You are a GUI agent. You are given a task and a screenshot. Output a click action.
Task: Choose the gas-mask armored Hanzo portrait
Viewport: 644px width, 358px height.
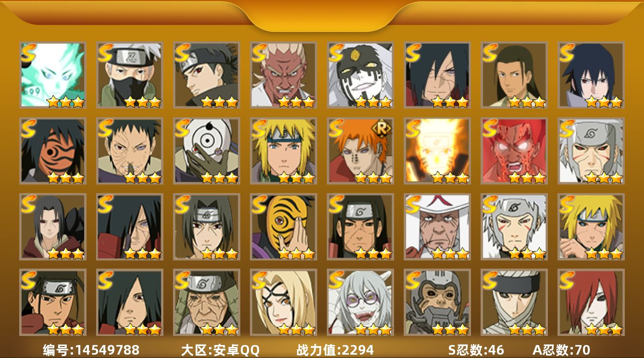[437, 303]
